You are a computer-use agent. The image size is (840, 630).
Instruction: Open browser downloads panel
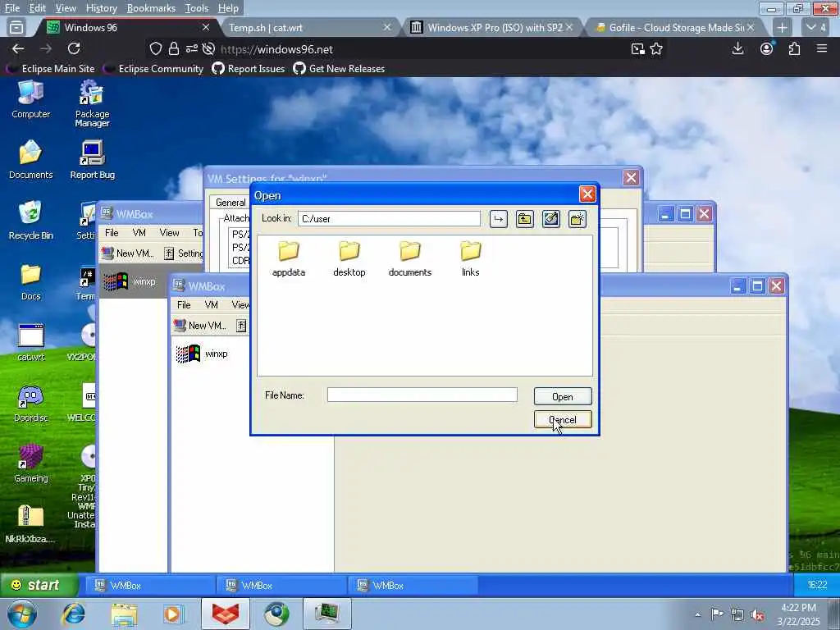(737, 48)
